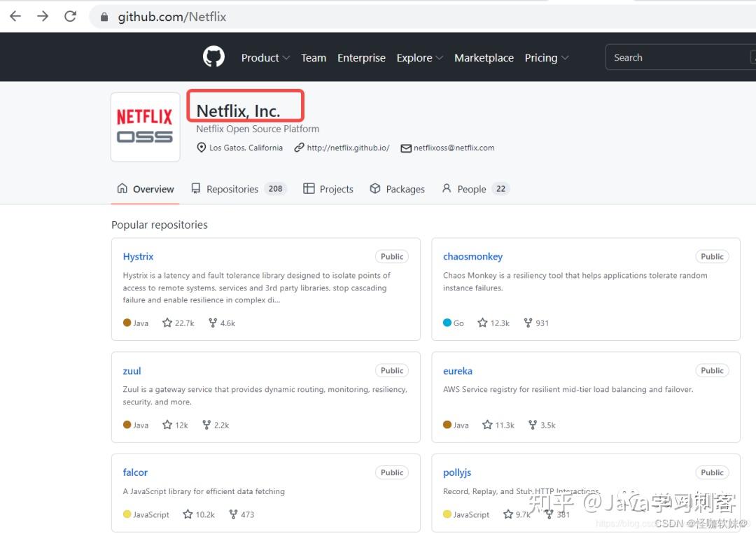Image resolution: width=756 pixels, height=534 pixels.
Task: Switch to the Repositories tab
Action: click(233, 188)
